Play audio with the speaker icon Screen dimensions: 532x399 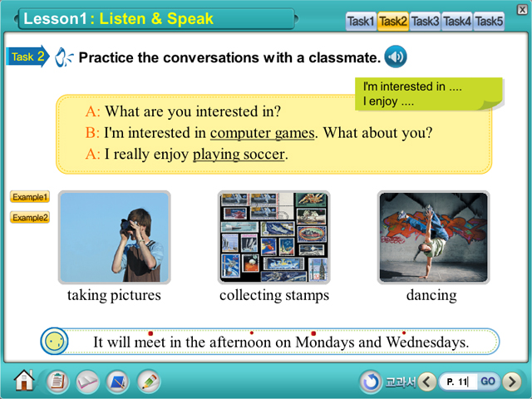pyautogui.click(x=396, y=57)
